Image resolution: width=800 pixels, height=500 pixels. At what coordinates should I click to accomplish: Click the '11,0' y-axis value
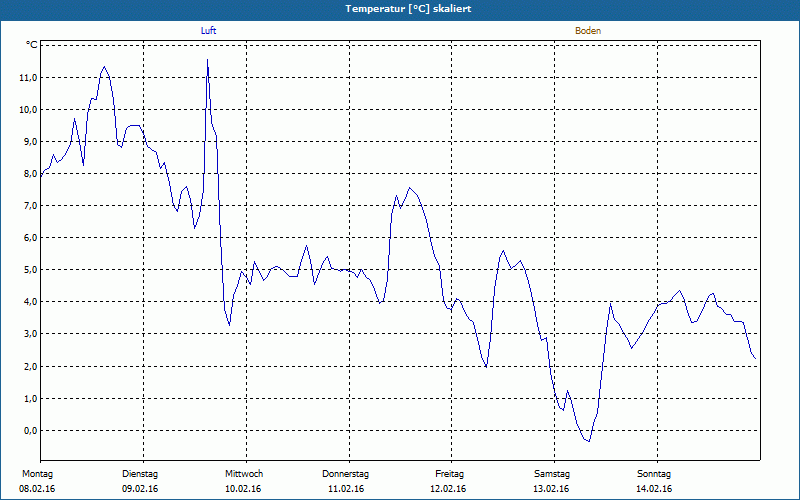[29, 78]
